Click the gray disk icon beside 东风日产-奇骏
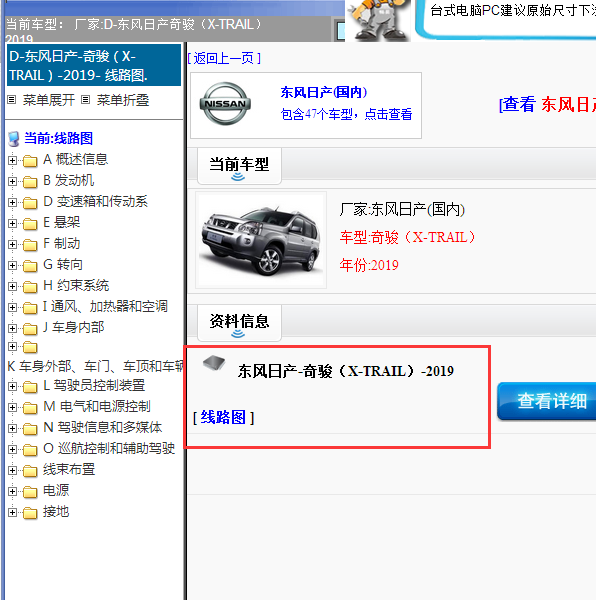 [214, 363]
